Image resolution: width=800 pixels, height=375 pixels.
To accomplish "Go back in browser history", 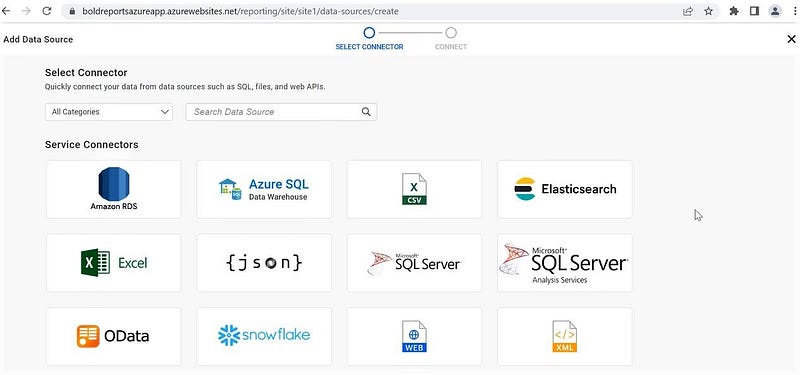I will 7,11.
